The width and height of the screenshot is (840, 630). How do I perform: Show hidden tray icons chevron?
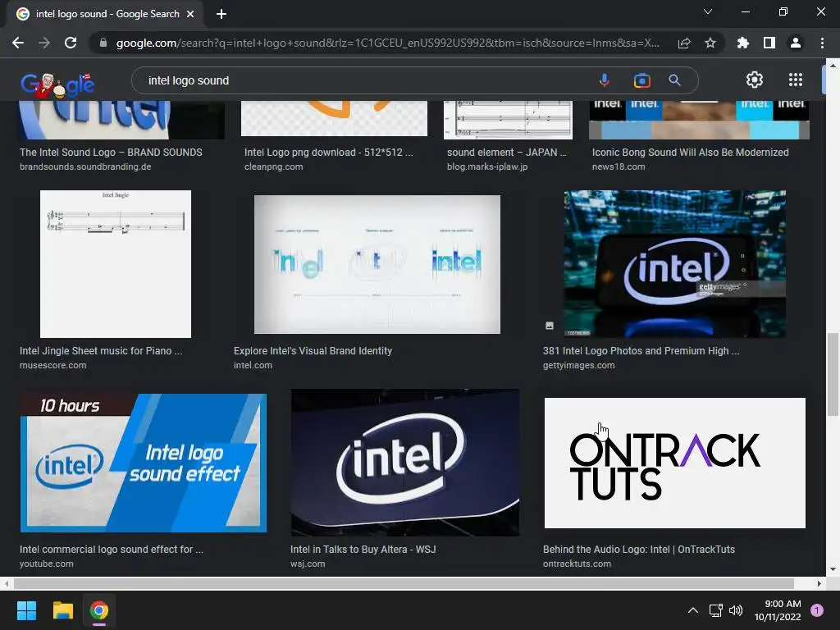tap(692, 610)
